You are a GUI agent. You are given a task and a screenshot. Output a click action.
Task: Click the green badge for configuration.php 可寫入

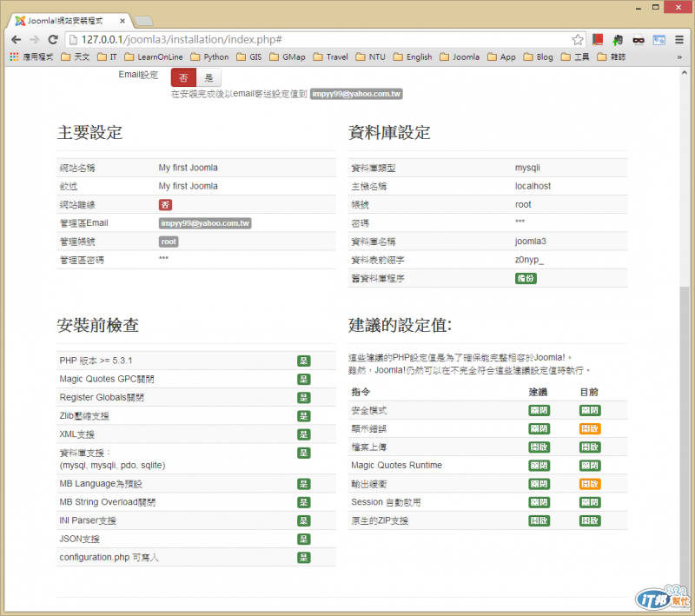pyautogui.click(x=303, y=558)
